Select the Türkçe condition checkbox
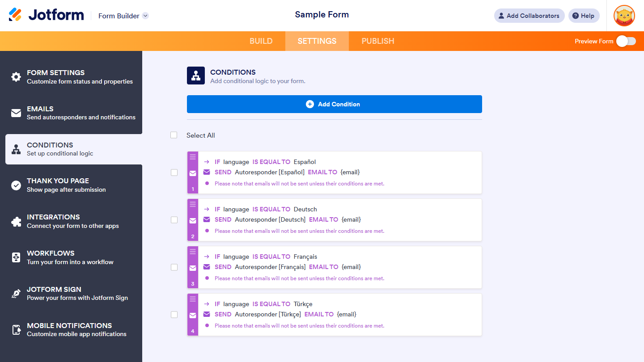The width and height of the screenshot is (644, 362). click(174, 315)
